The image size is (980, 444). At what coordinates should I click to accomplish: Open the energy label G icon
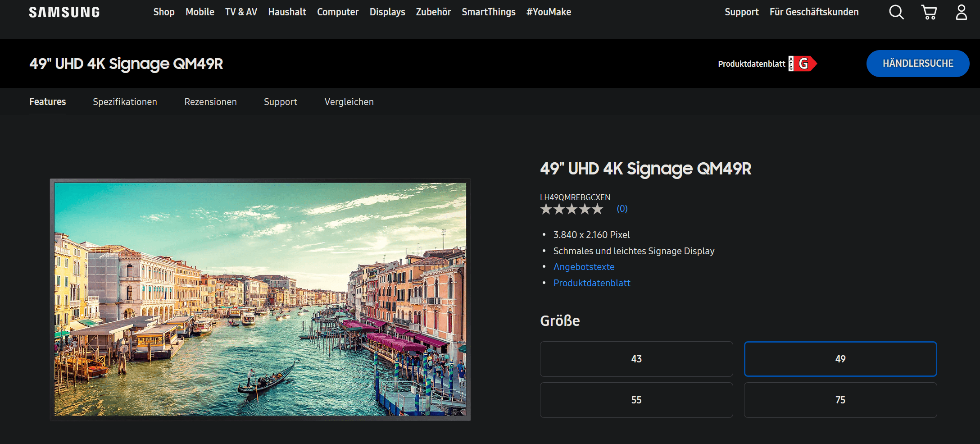click(x=803, y=64)
